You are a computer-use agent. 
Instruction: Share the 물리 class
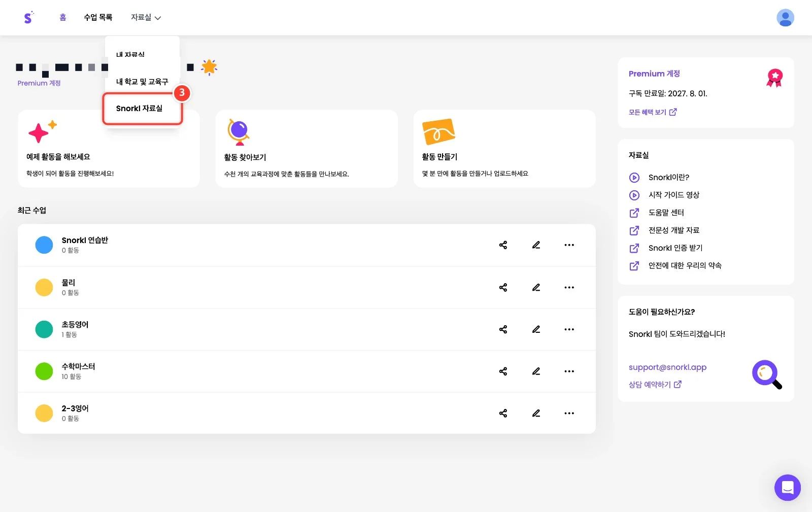[503, 288]
